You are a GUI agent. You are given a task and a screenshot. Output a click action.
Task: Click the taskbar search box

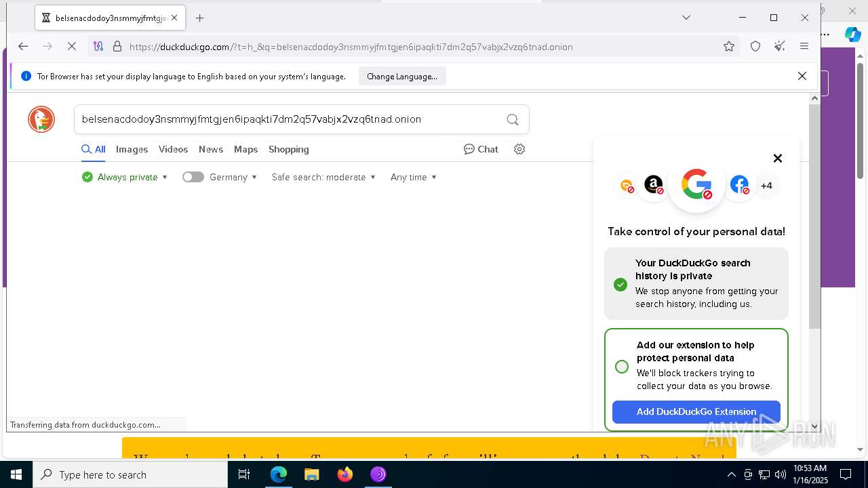[x=130, y=474]
